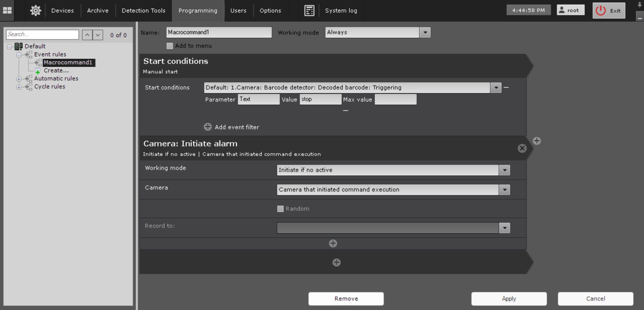Open the Archive tab
Screen dimensions: 644x310
98,11
